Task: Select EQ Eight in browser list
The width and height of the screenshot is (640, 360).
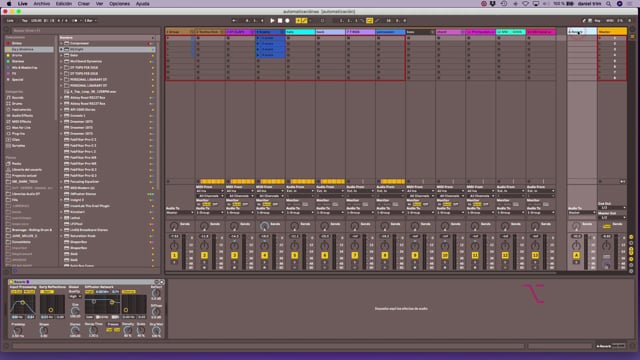Action: 107,49
